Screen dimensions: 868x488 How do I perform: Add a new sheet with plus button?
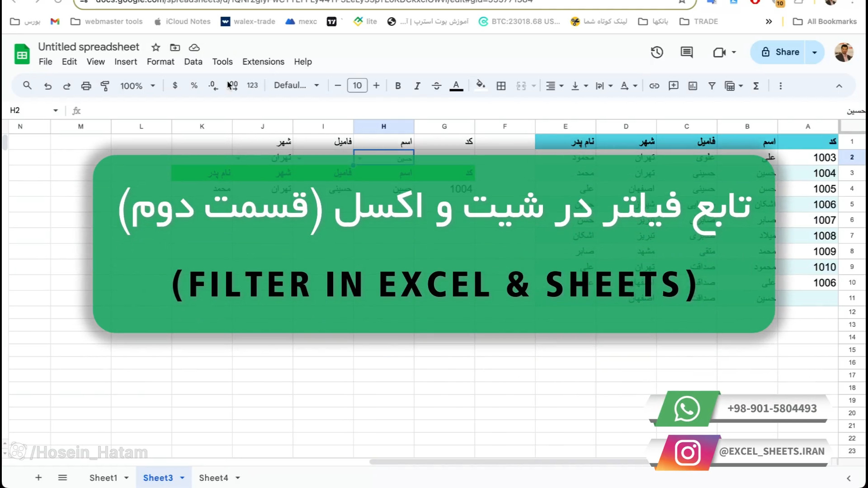point(38,478)
